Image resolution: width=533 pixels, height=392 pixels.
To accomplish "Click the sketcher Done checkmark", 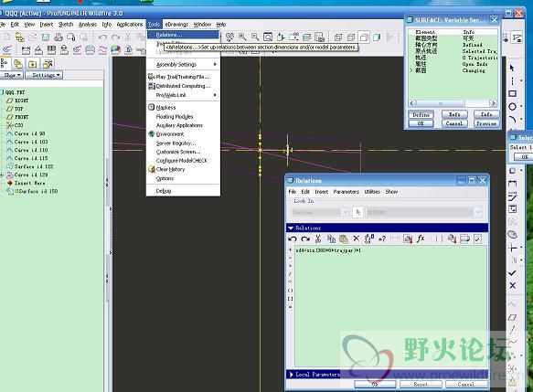I will 512,273.
